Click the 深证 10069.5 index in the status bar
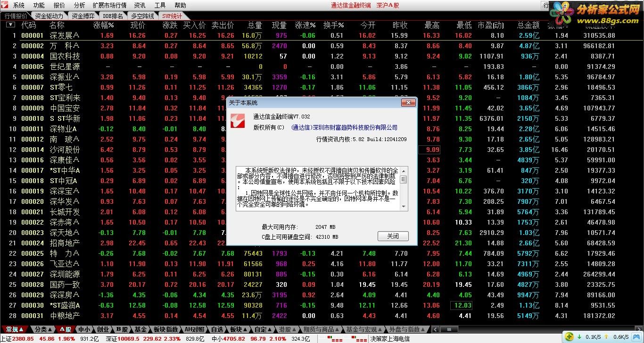Image resolution: width=644 pixels, height=343 pixels. point(123,339)
